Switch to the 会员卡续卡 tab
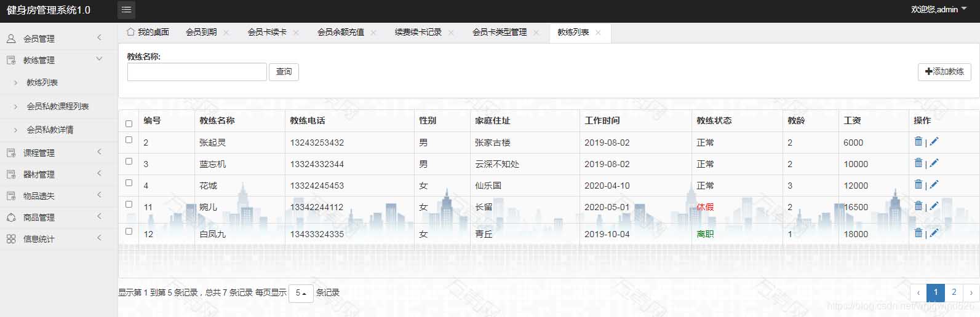980x317 pixels. [x=267, y=32]
